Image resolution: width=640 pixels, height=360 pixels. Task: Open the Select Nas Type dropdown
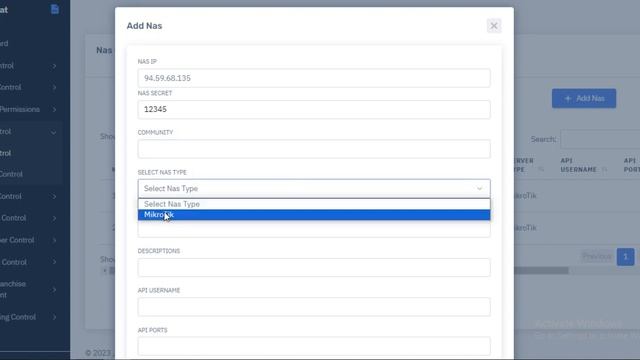click(x=314, y=189)
